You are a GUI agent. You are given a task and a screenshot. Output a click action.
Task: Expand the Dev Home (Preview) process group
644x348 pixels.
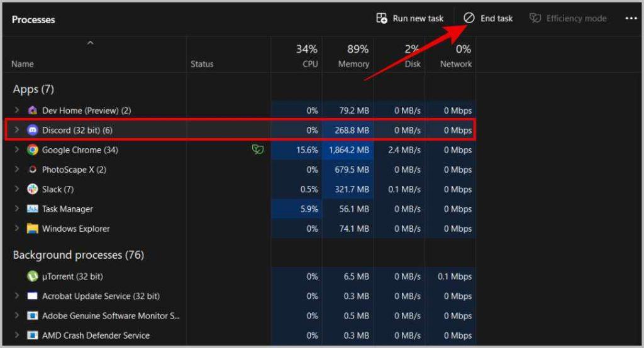pos(17,110)
